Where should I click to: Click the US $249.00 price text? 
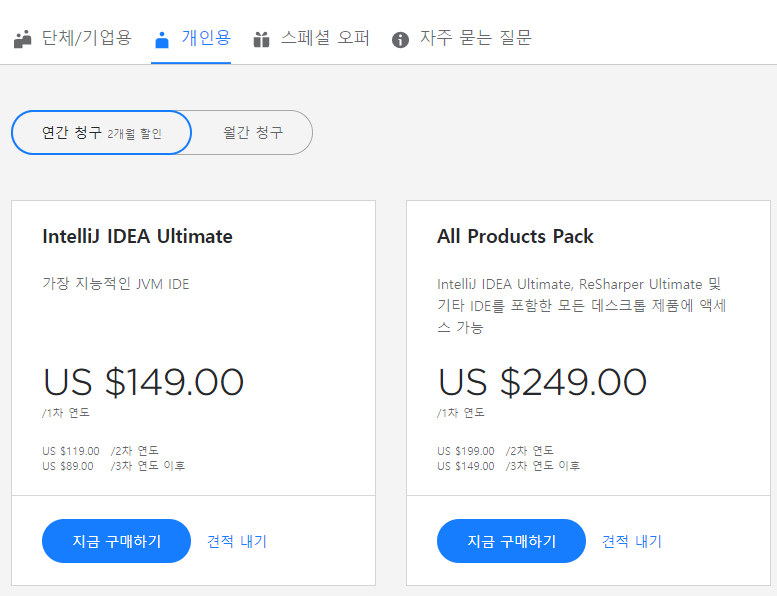(x=542, y=382)
